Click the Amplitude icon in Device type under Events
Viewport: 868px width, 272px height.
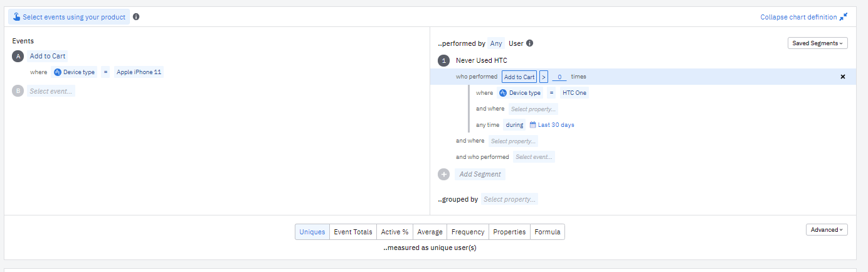[x=58, y=72]
